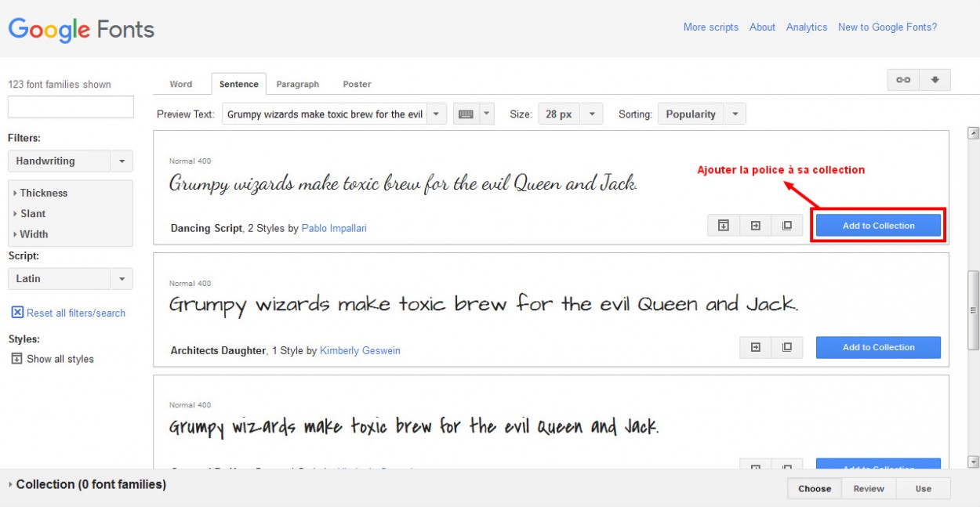Open Dancing Script quick-use arrow icon

(x=755, y=226)
